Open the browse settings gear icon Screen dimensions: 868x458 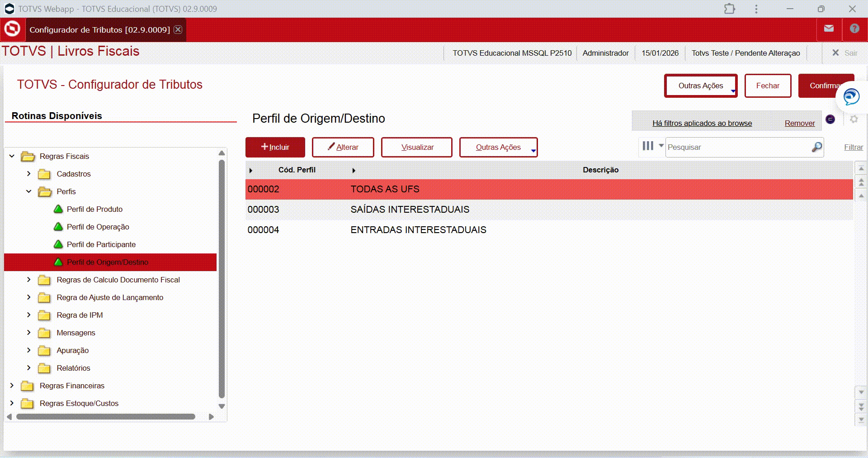pyautogui.click(x=854, y=119)
